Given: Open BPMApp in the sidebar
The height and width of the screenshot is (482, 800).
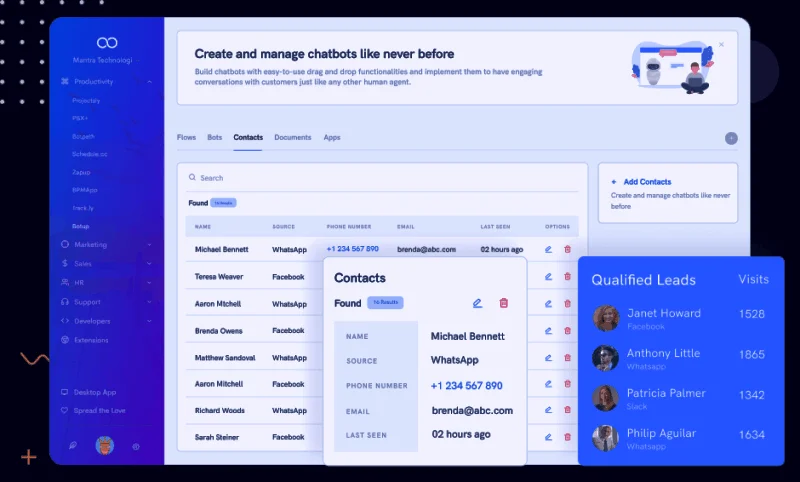Looking at the screenshot, I should pyautogui.click(x=85, y=190).
